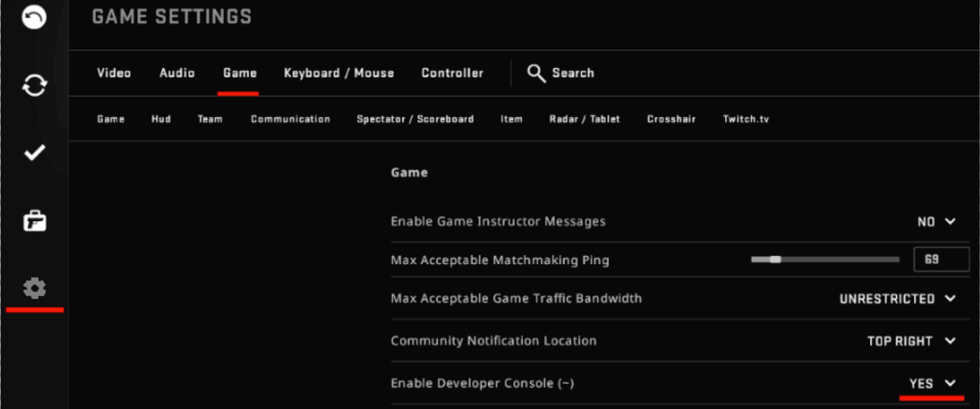The image size is (980, 409).
Task: Jump to Hud settings section
Action: click(161, 119)
